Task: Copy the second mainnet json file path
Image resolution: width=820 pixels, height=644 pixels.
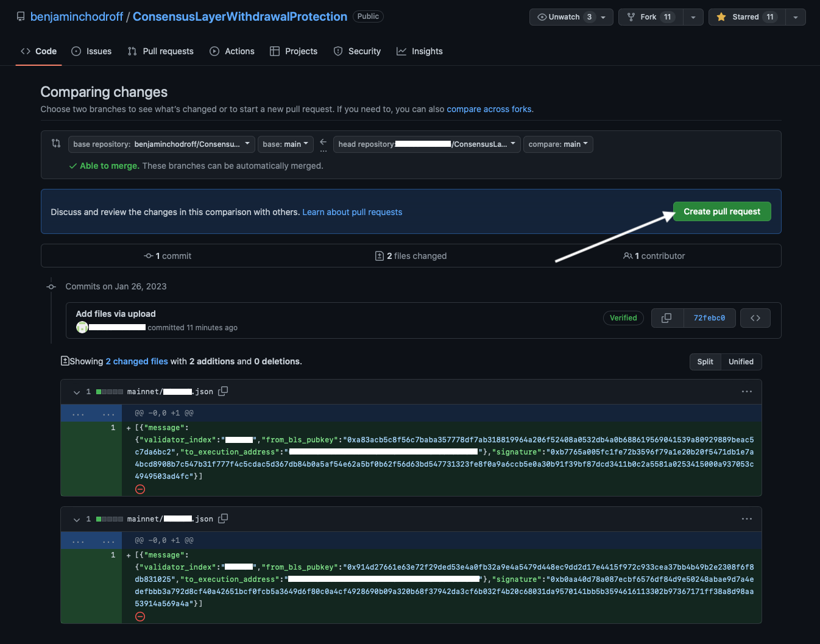Action: (x=223, y=518)
